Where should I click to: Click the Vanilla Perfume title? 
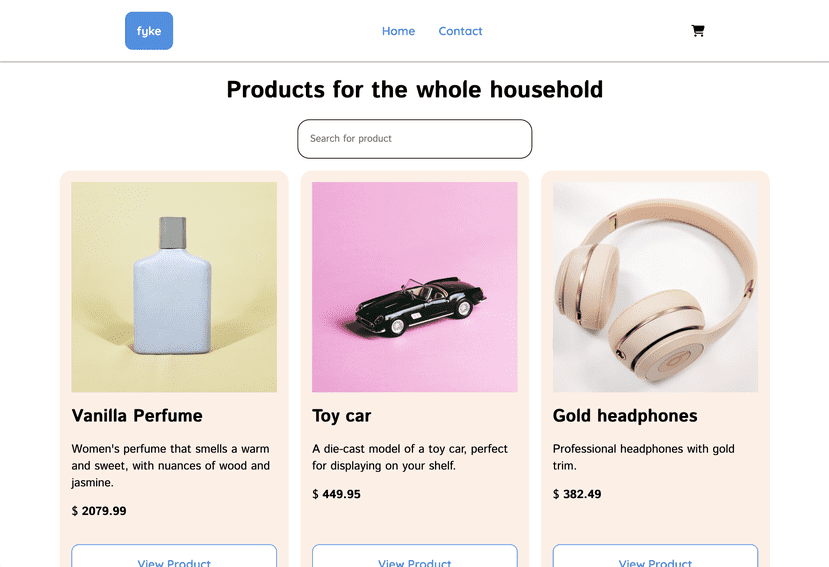[137, 416]
